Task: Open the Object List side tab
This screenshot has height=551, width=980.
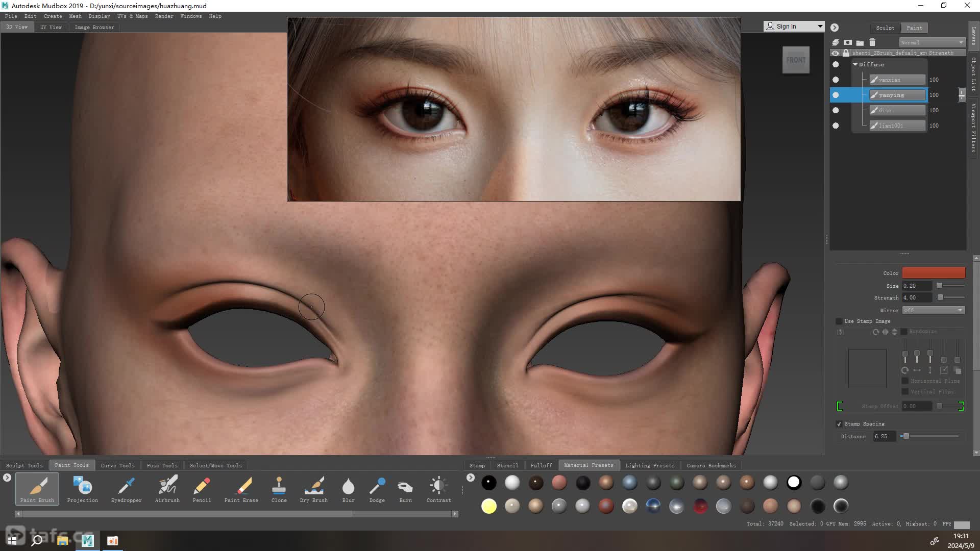Action: [973, 74]
